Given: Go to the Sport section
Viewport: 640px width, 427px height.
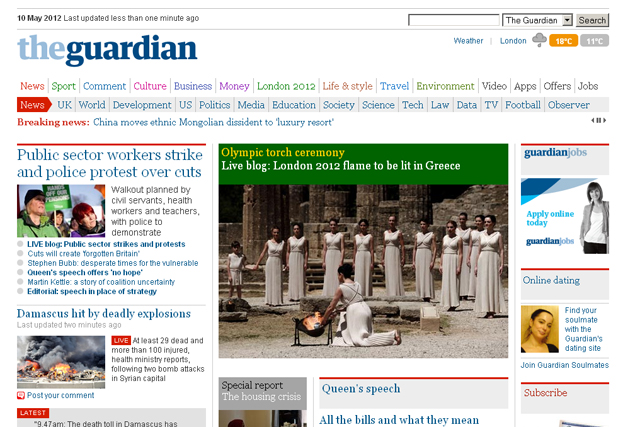Looking at the screenshot, I should [64, 86].
